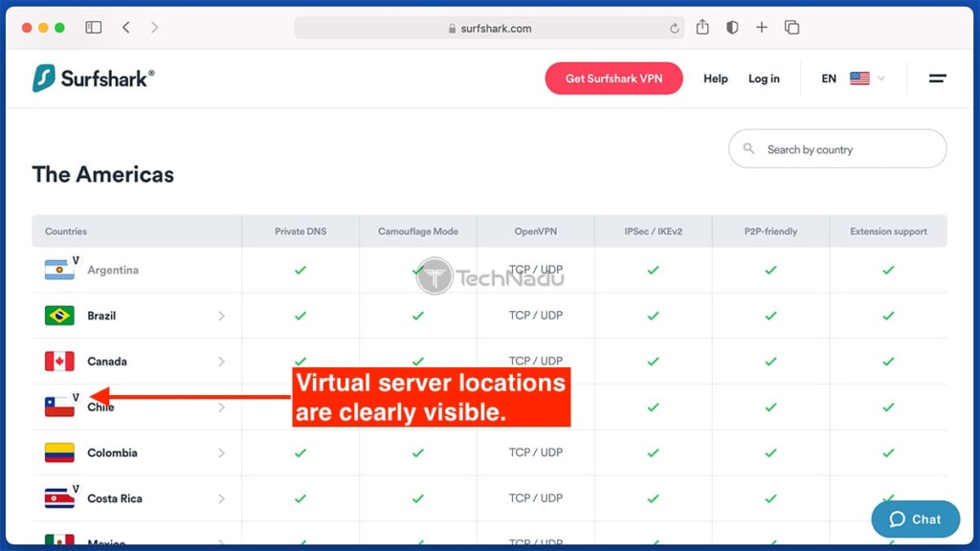Expand the Brazil row chevron

click(221, 316)
